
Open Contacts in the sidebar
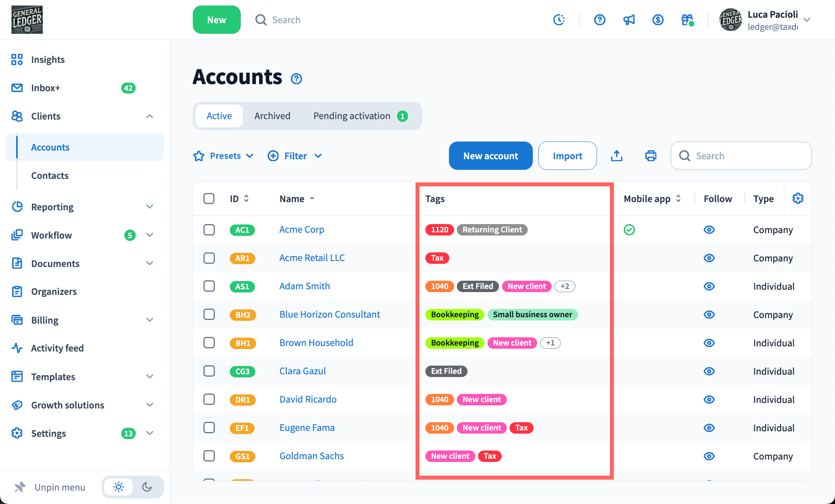(50, 176)
